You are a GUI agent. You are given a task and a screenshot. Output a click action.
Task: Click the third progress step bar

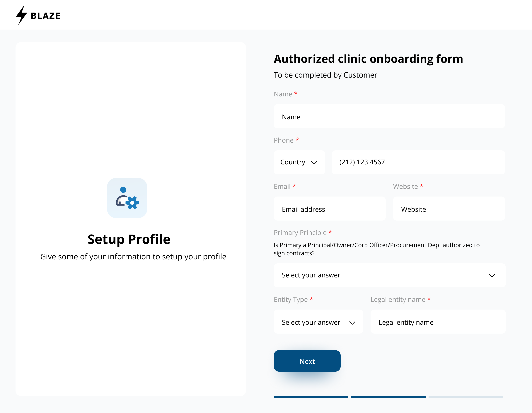click(x=465, y=397)
